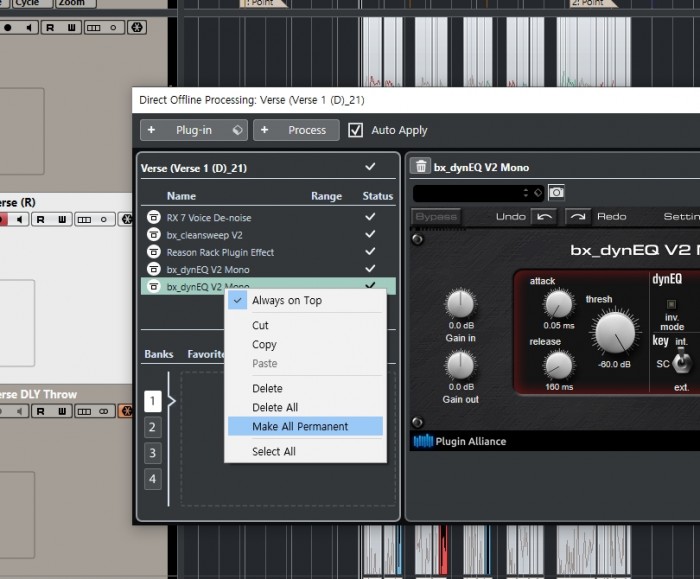Click lanes icon on Verse DLY Throw track
Screen dimensions: 700x579
point(84,411)
